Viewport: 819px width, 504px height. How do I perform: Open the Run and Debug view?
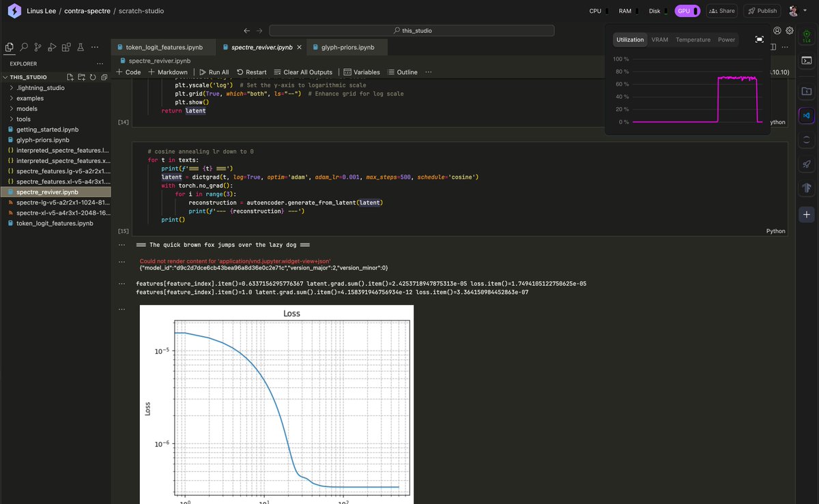(x=52, y=47)
